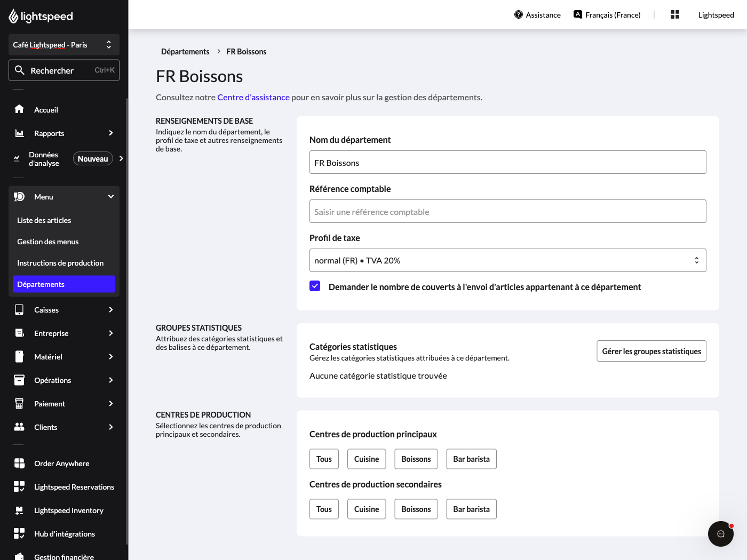Toggle primary production center Tous
This screenshot has width=747, height=560.
pyautogui.click(x=324, y=459)
